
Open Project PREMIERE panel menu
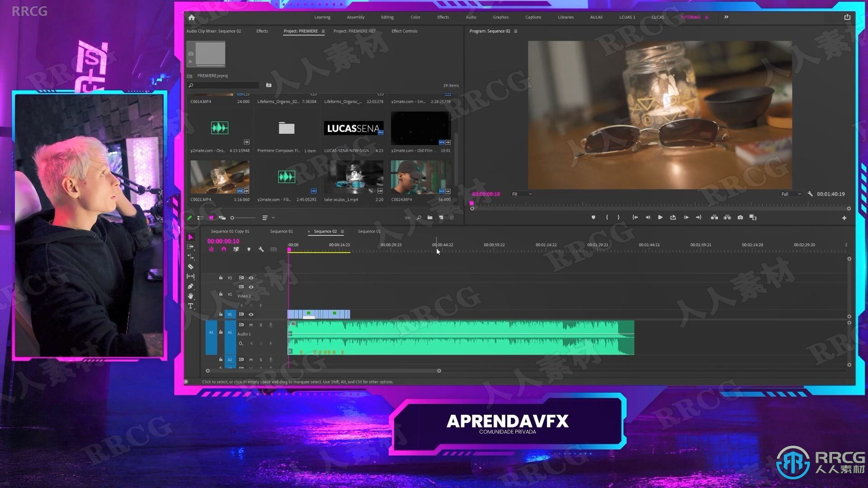[x=323, y=31]
